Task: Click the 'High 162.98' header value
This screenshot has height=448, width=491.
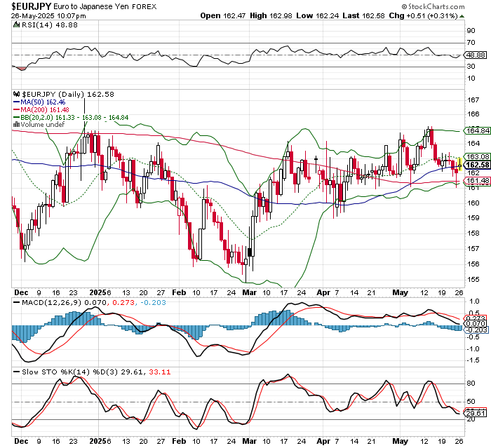Action: click(x=271, y=15)
